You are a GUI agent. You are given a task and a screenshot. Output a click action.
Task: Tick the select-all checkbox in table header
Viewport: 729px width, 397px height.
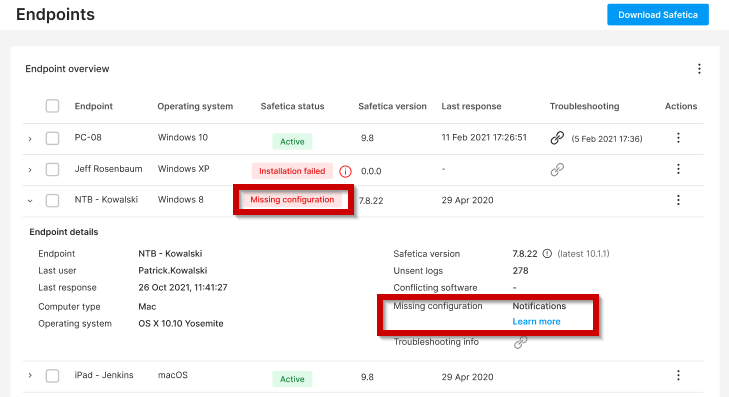[53, 106]
